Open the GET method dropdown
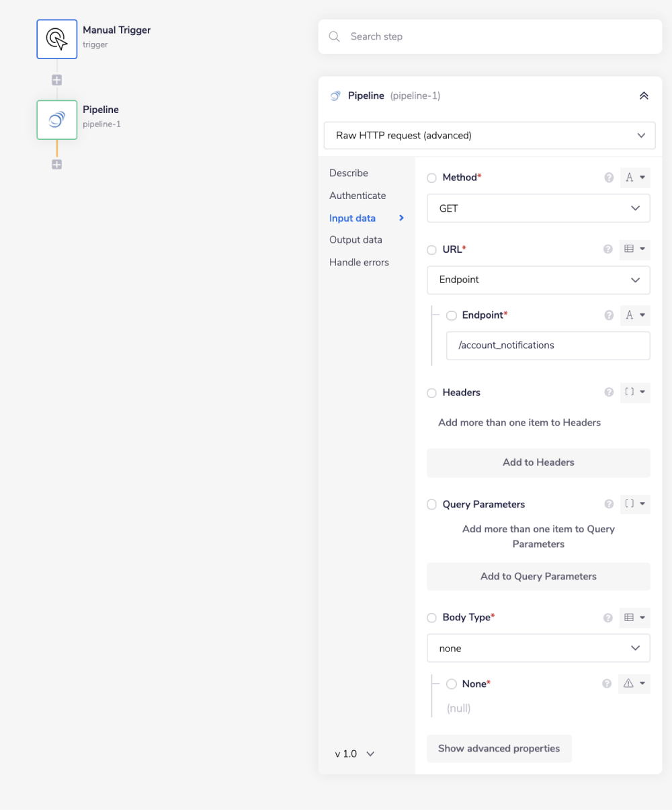 tap(538, 208)
